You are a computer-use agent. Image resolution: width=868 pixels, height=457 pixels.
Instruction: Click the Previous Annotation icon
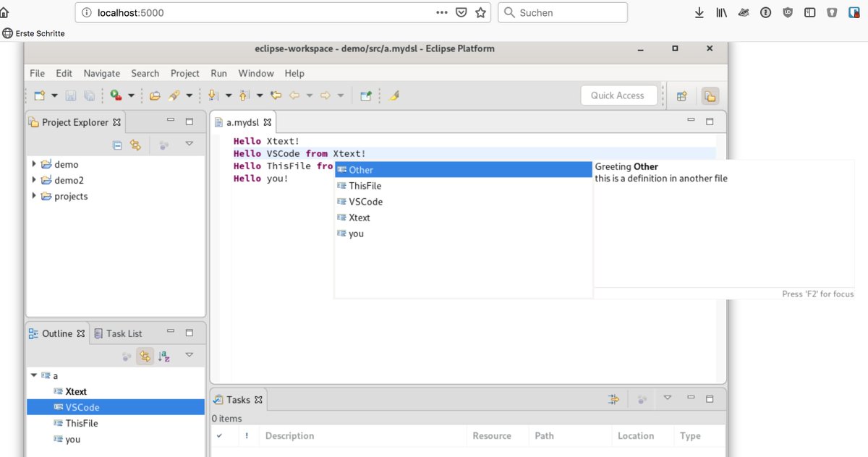pyautogui.click(x=244, y=95)
